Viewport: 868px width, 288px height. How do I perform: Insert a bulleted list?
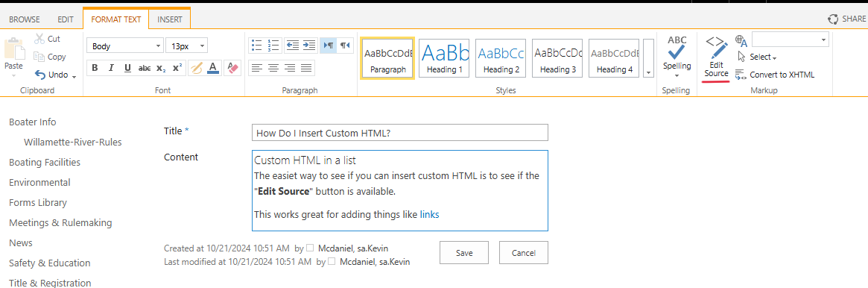point(256,46)
